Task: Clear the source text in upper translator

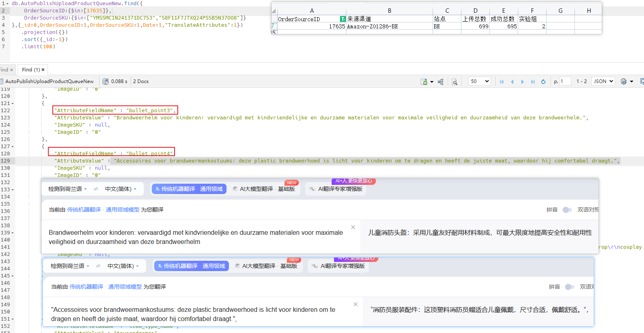Action: [x=353, y=227]
